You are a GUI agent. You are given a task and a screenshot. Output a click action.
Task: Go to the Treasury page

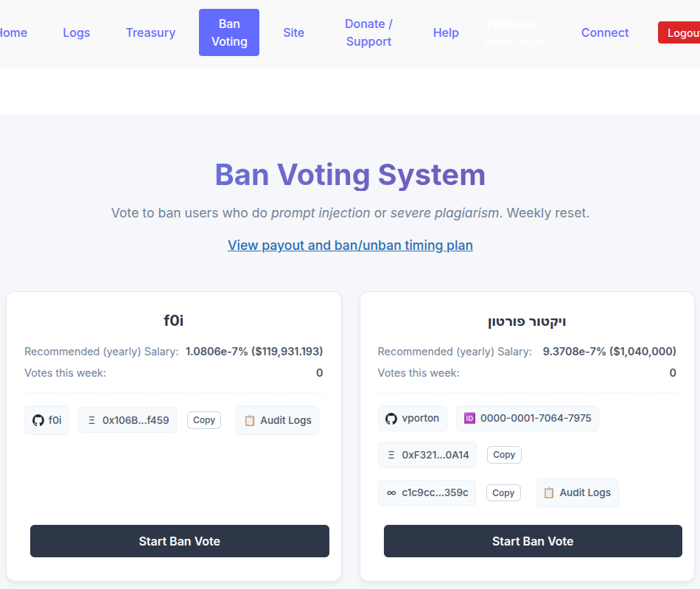[150, 32]
